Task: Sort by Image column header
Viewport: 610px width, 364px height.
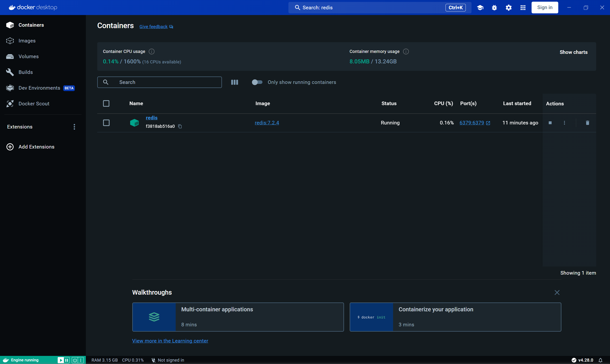Action: tap(262, 103)
